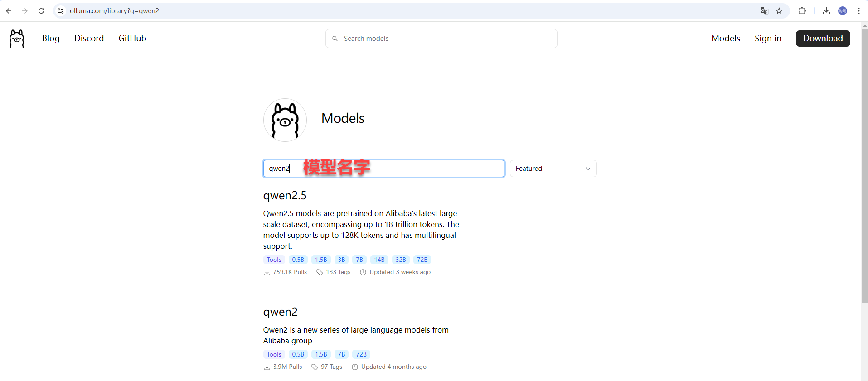Click the tag icon next to 133 Tags
Image resolution: width=868 pixels, height=381 pixels.
(x=320, y=272)
